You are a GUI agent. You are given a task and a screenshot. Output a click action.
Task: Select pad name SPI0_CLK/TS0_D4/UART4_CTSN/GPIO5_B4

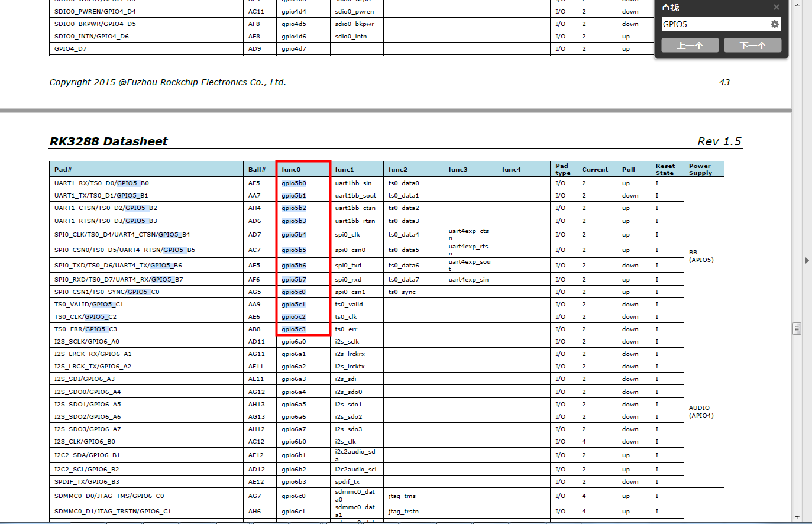pos(122,235)
